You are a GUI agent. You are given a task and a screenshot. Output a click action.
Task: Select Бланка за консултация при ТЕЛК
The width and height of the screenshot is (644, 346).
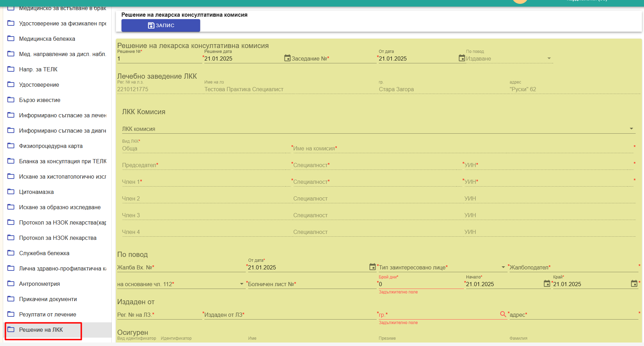click(x=57, y=161)
